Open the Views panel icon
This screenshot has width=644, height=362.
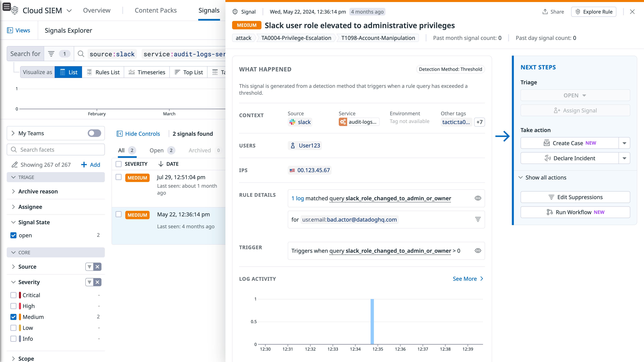pyautogui.click(x=10, y=30)
